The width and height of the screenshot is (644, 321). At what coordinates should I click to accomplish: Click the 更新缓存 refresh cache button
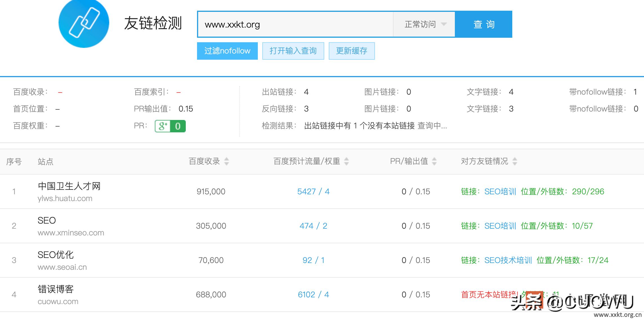pos(352,51)
